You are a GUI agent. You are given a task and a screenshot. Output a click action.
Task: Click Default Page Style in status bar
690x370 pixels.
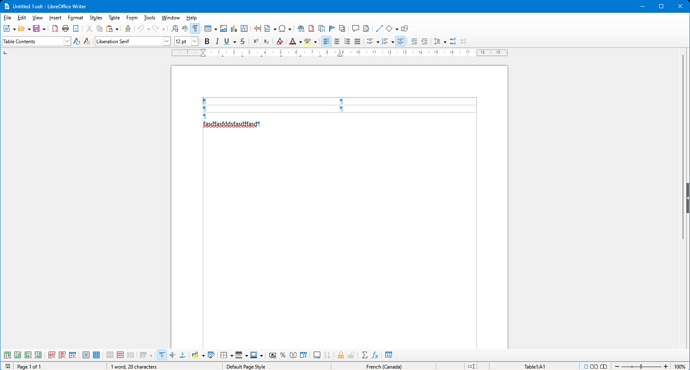(x=246, y=366)
